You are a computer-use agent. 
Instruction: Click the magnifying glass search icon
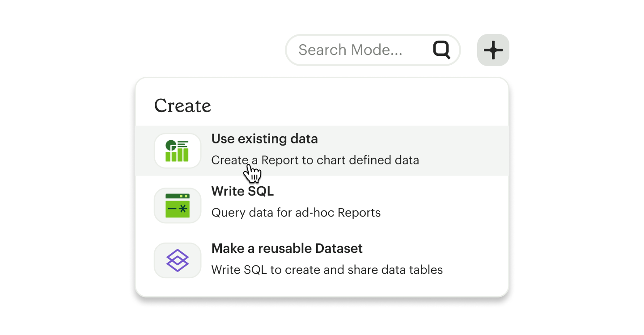tap(442, 50)
